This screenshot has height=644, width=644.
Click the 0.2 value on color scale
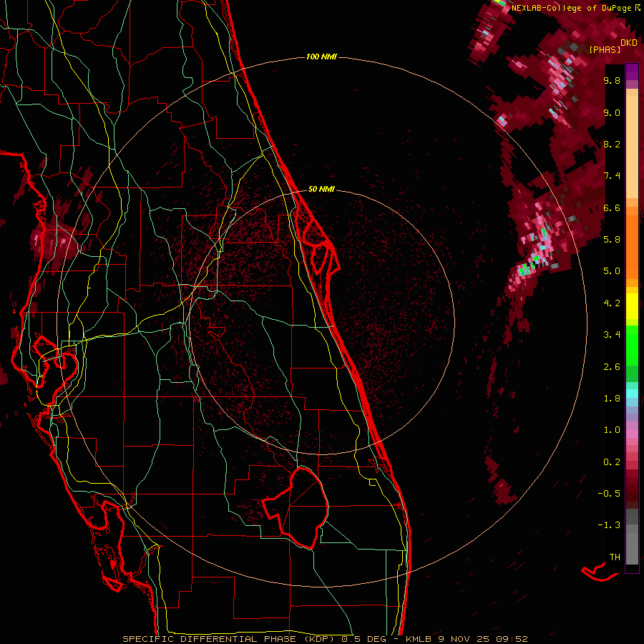612,462
